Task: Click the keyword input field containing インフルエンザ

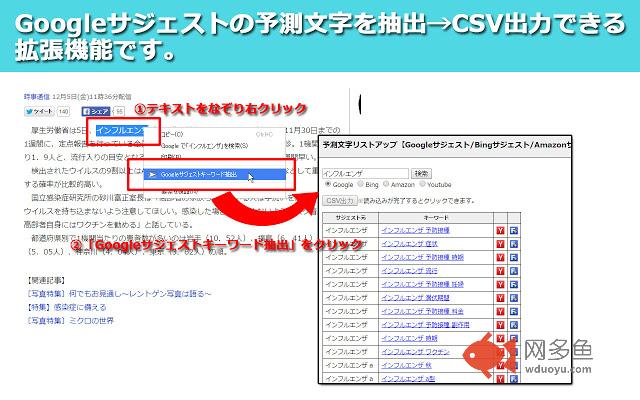Action: point(365,173)
